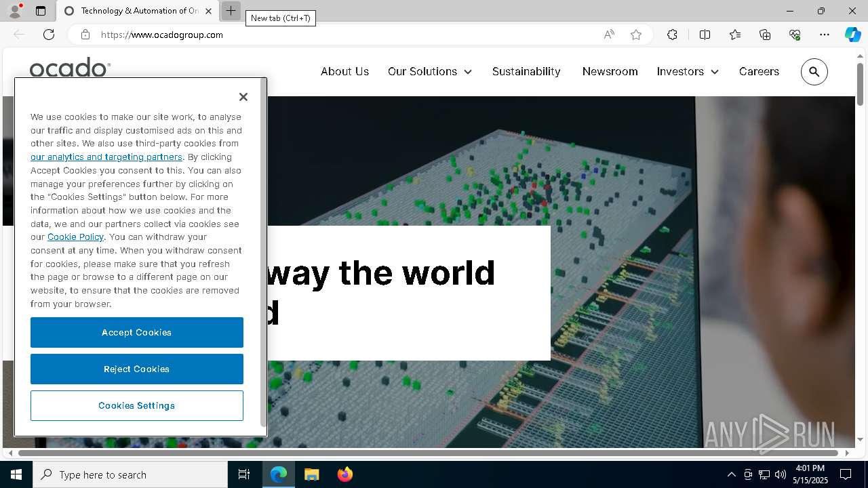The image size is (868, 488).
Task: Visit the Newsroom section
Action: point(610,71)
